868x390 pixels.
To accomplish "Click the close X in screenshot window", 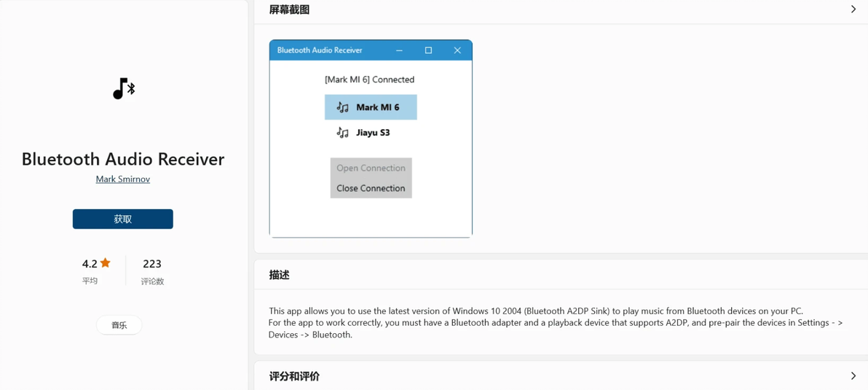I will [457, 50].
